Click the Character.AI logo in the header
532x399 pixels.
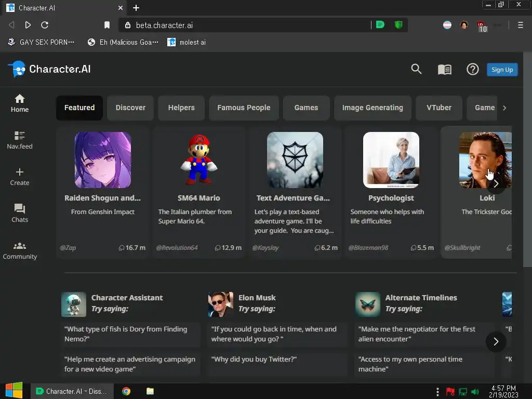tap(49, 69)
